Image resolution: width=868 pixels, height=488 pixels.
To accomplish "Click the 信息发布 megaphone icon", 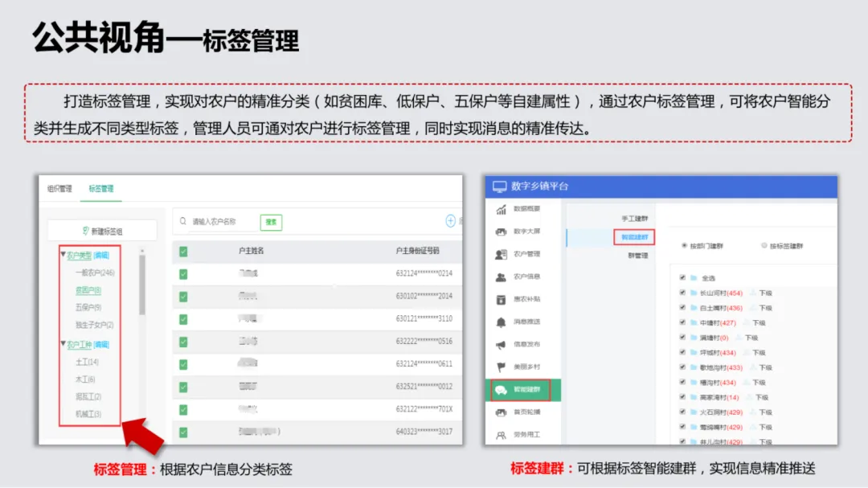I will point(501,345).
